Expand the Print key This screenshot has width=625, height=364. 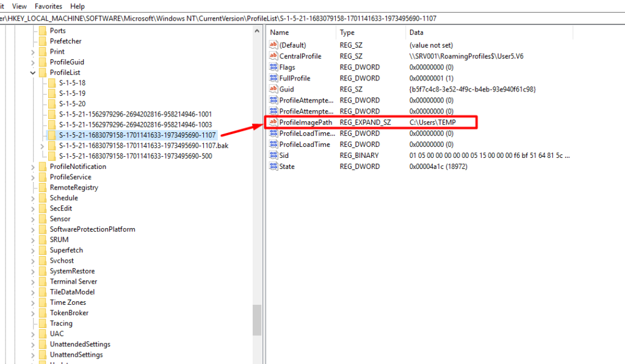point(32,51)
